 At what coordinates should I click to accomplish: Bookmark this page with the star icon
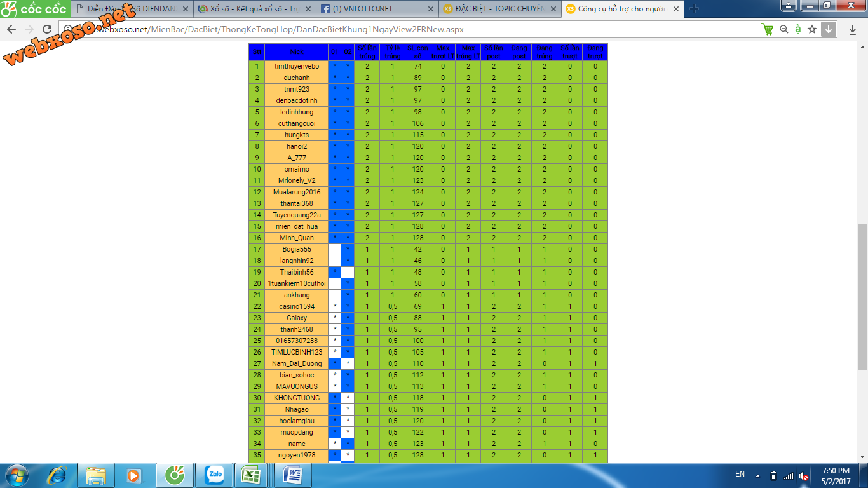[811, 29]
